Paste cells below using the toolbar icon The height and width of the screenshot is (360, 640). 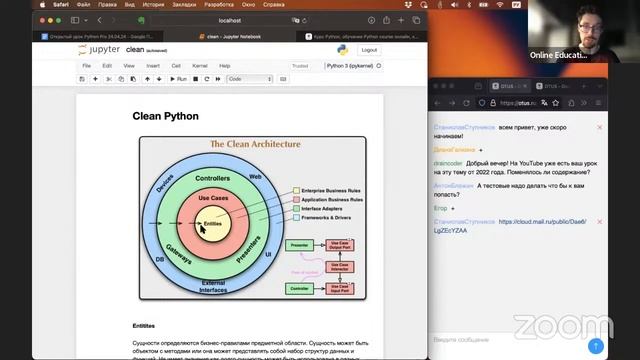pyautogui.click(x=133, y=79)
